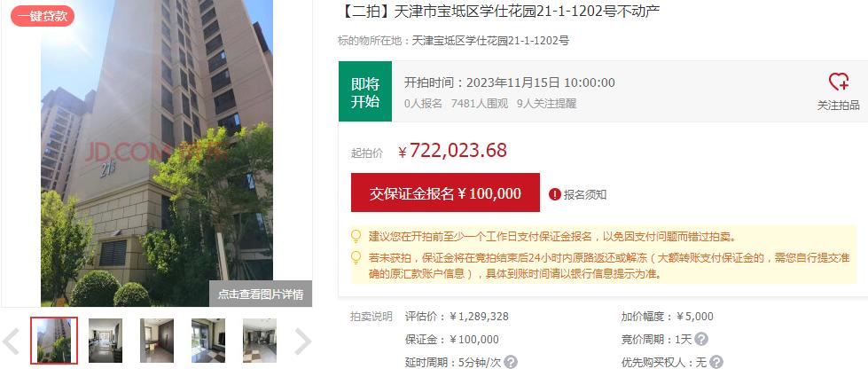Click the 一键贷款 loan button

(42, 16)
